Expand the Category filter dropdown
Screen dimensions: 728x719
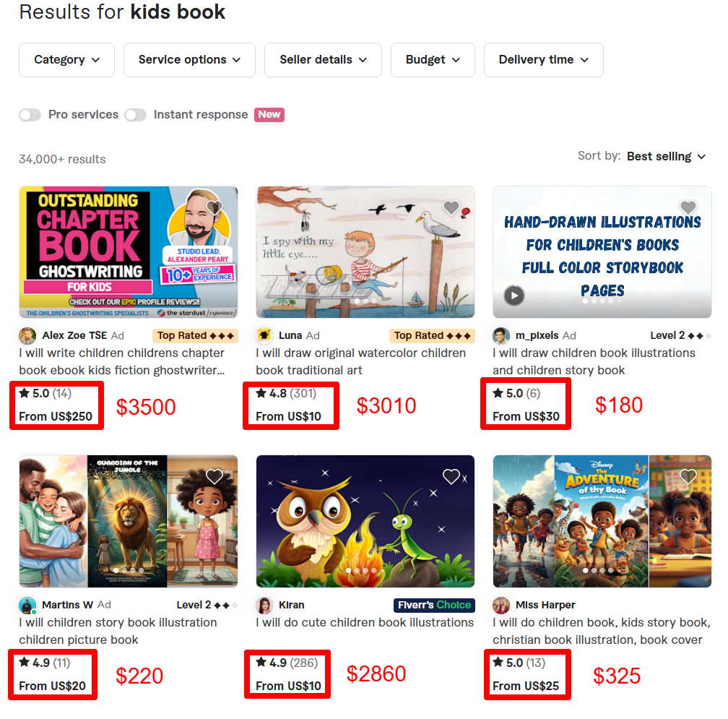(66, 60)
